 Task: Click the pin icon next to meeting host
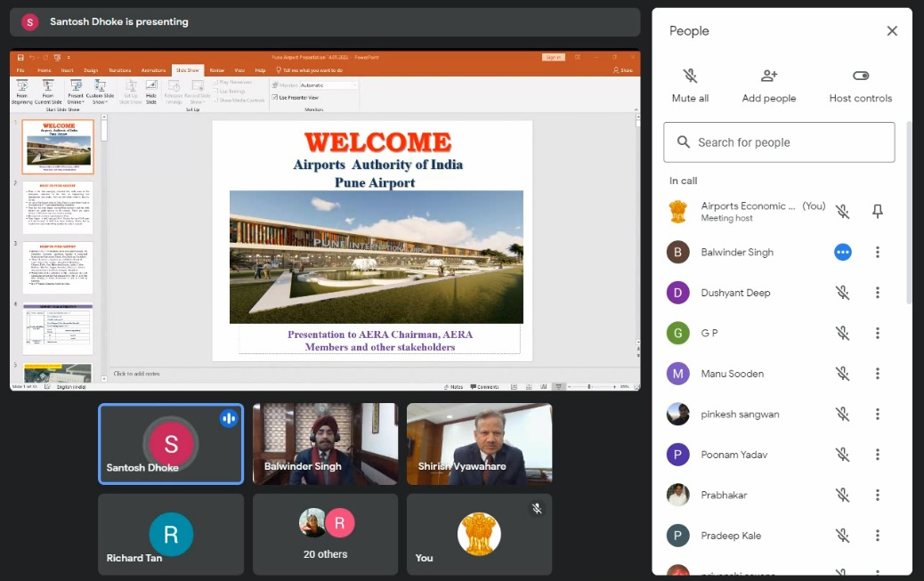point(878,211)
